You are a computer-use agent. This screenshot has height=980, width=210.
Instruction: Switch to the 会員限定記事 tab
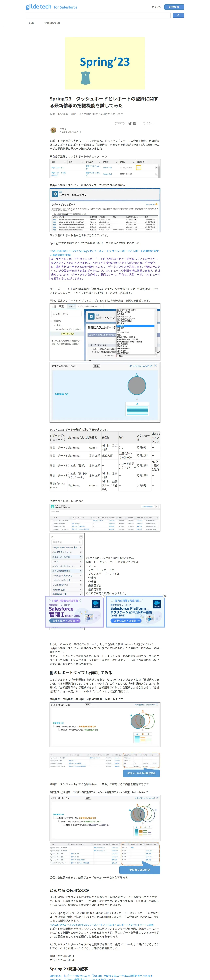tap(52, 23)
